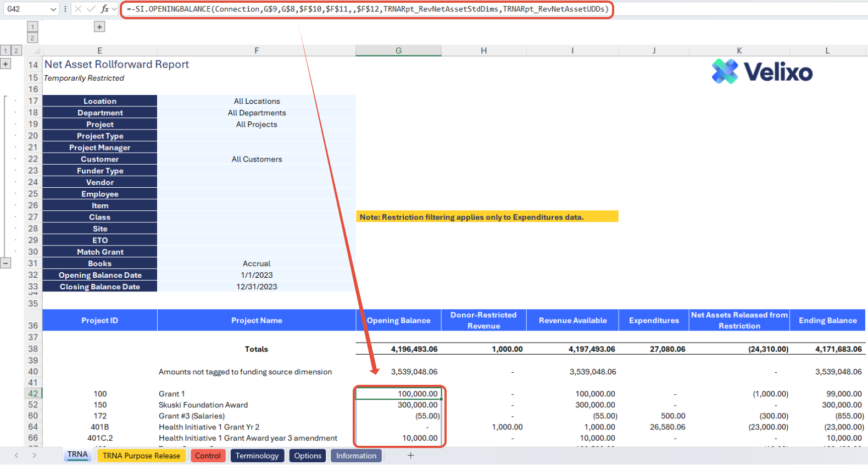Select column outline level 2 button
This screenshot has width=868, height=465.
(32, 38)
